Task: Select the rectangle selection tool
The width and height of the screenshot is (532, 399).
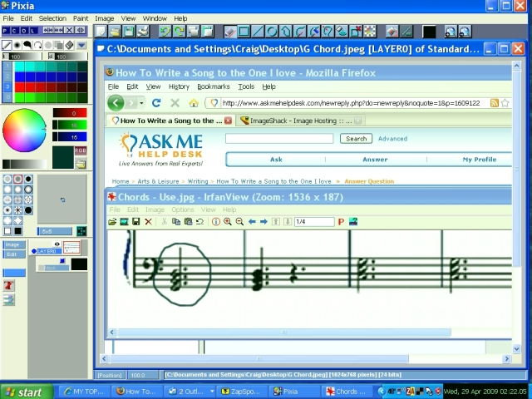Action: point(244,32)
